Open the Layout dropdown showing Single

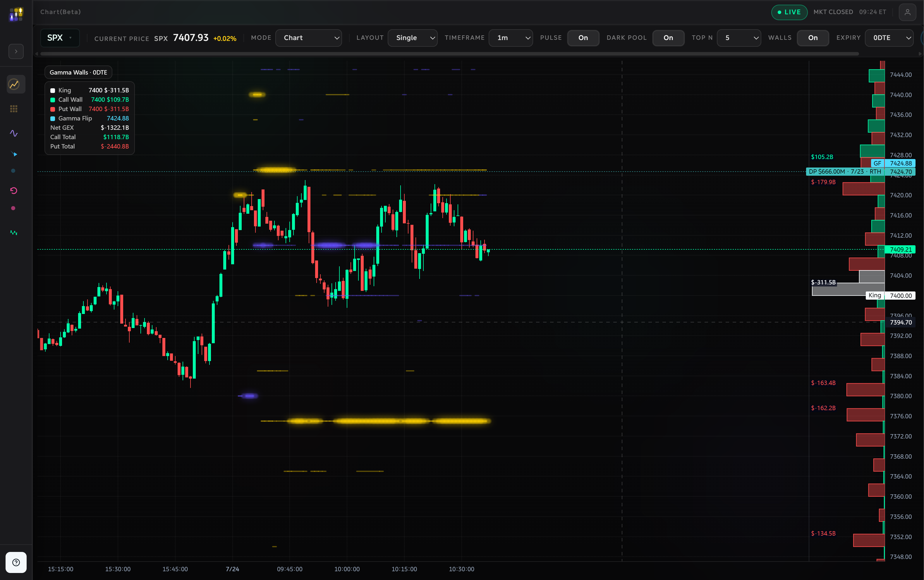coord(413,38)
